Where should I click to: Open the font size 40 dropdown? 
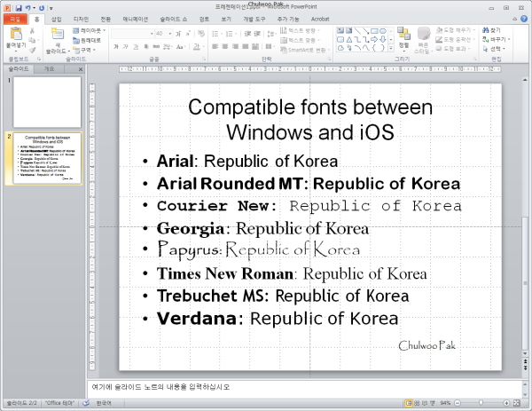(x=170, y=34)
